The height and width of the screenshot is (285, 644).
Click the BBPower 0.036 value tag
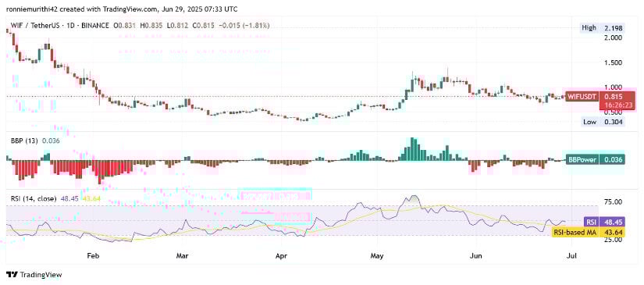click(612, 160)
